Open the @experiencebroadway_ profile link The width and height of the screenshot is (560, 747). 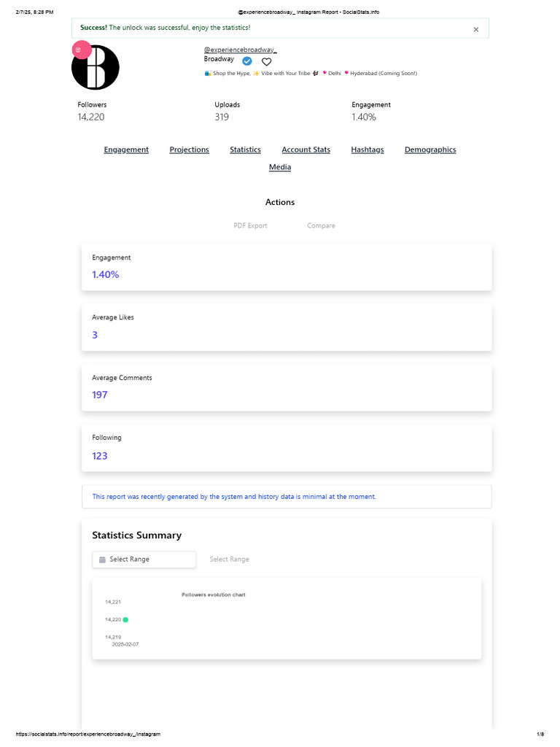coord(240,50)
